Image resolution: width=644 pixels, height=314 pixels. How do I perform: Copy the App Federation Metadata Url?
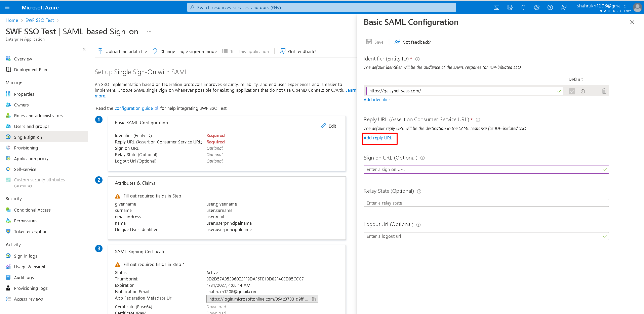tap(314, 299)
